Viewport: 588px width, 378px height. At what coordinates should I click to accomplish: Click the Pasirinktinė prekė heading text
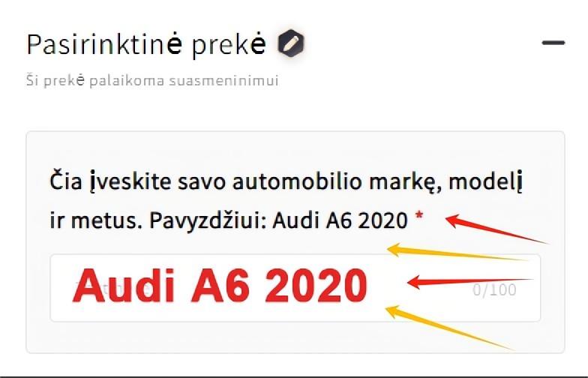pos(146,45)
